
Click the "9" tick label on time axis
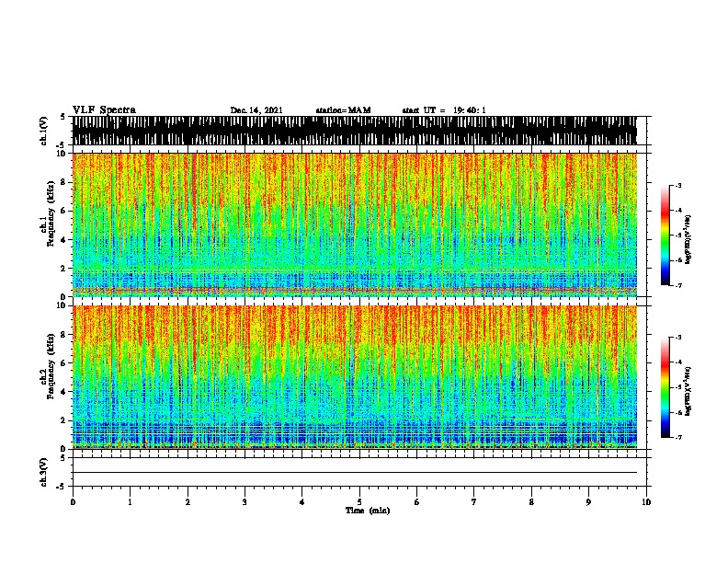tap(588, 502)
